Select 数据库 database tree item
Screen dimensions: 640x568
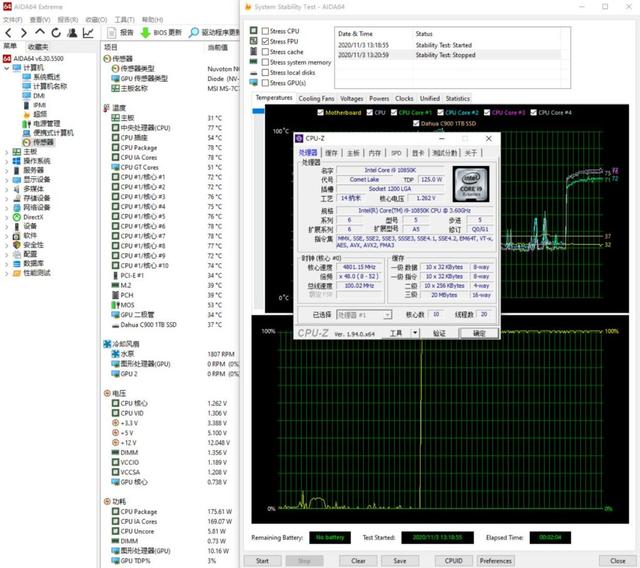pos(28,263)
